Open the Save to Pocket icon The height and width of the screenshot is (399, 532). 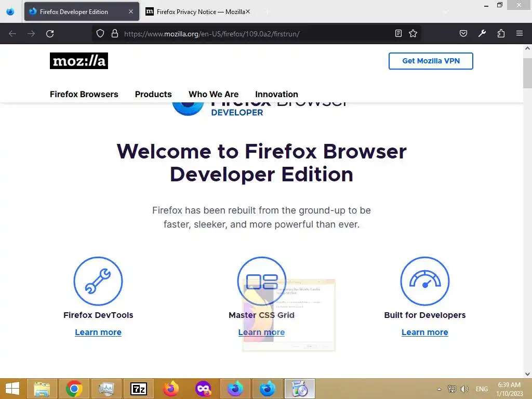pyautogui.click(x=463, y=33)
